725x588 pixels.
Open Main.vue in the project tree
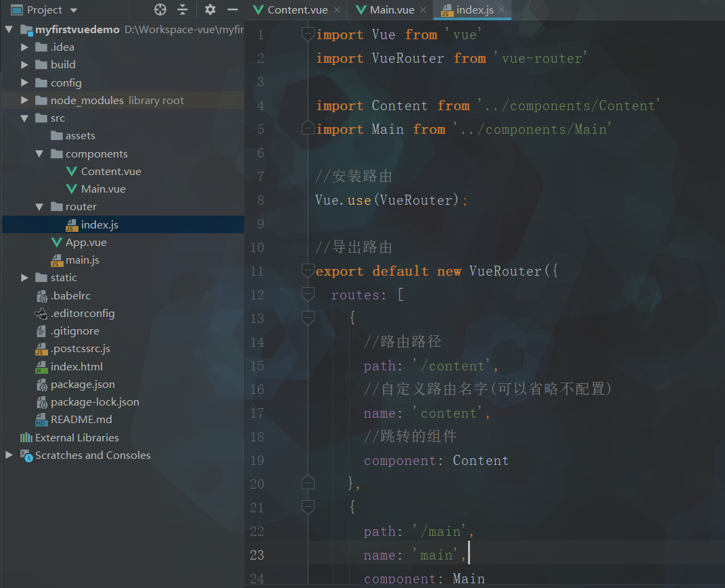click(103, 189)
